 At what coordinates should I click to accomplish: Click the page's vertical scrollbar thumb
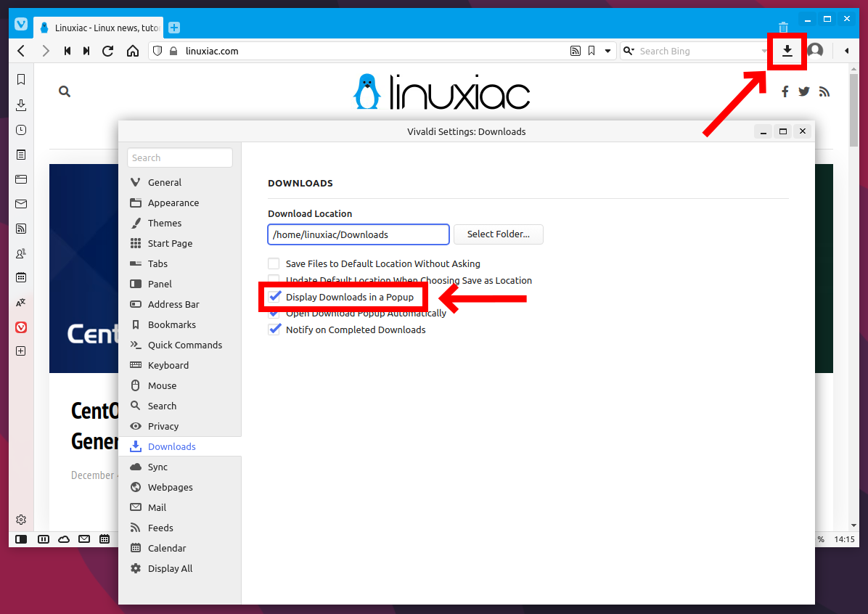853,110
